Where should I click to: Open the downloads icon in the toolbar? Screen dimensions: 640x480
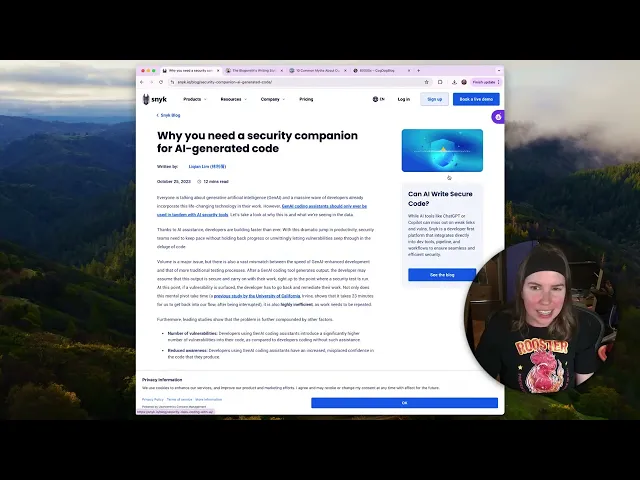tap(454, 82)
